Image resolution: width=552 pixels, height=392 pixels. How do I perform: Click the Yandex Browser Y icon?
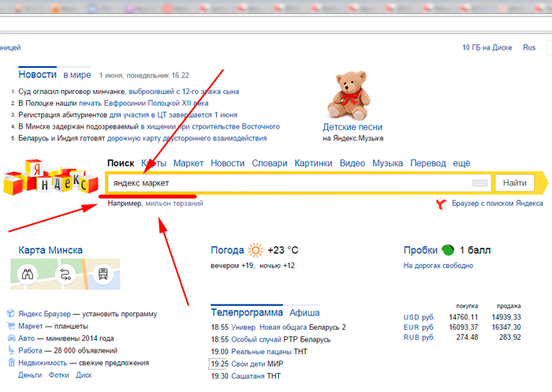coord(441,203)
